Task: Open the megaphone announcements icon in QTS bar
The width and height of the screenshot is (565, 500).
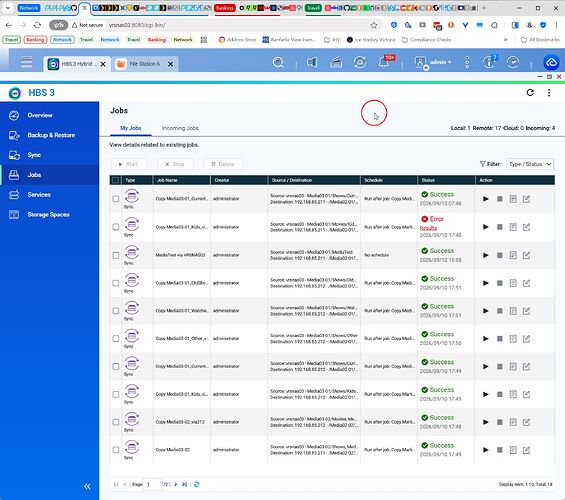Action: point(312,63)
